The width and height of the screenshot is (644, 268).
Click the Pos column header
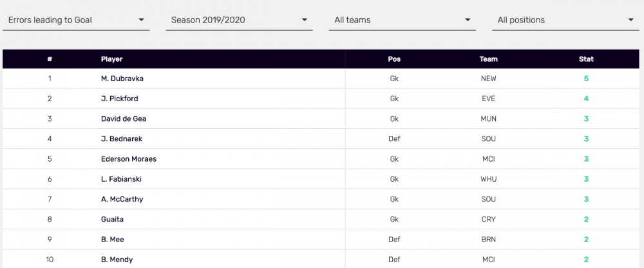(x=394, y=59)
